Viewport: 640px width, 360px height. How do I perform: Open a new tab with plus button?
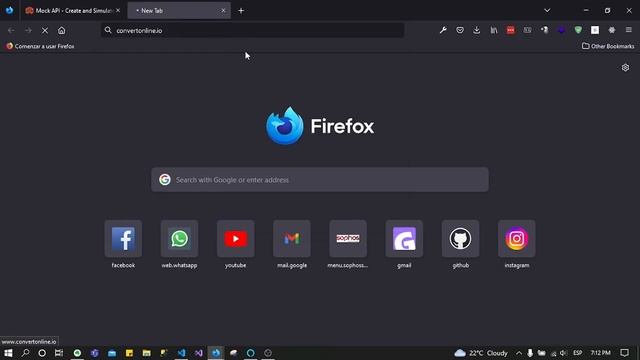coord(241,11)
